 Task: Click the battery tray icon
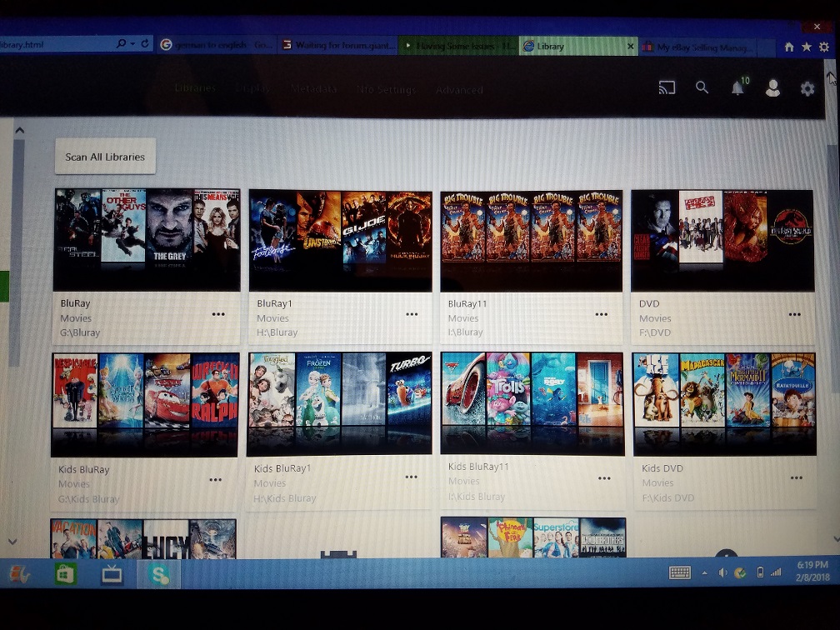760,572
